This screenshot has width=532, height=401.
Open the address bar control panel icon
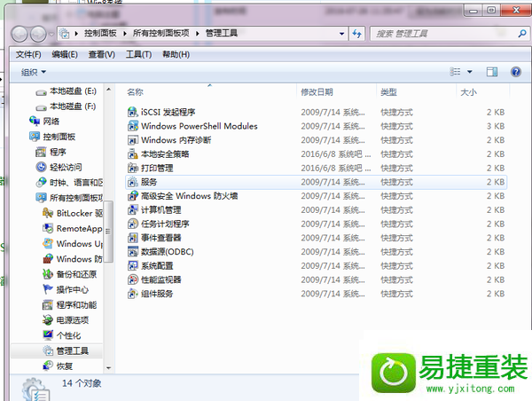coord(64,34)
